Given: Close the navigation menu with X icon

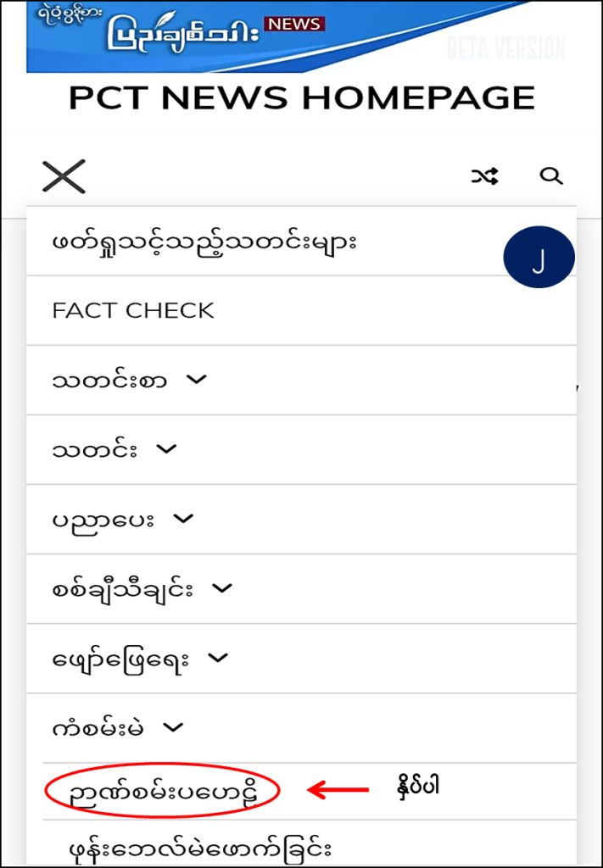Looking at the screenshot, I should pyautogui.click(x=64, y=176).
